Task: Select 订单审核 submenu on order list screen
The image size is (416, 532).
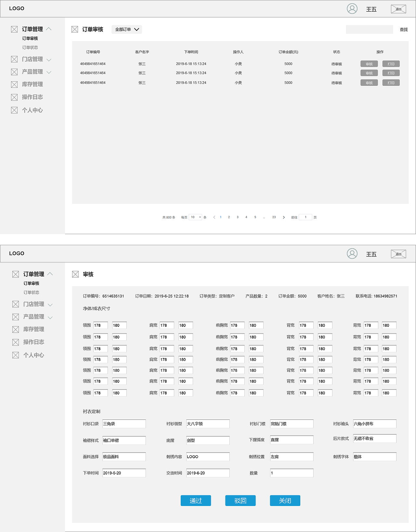Action: coord(30,38)
